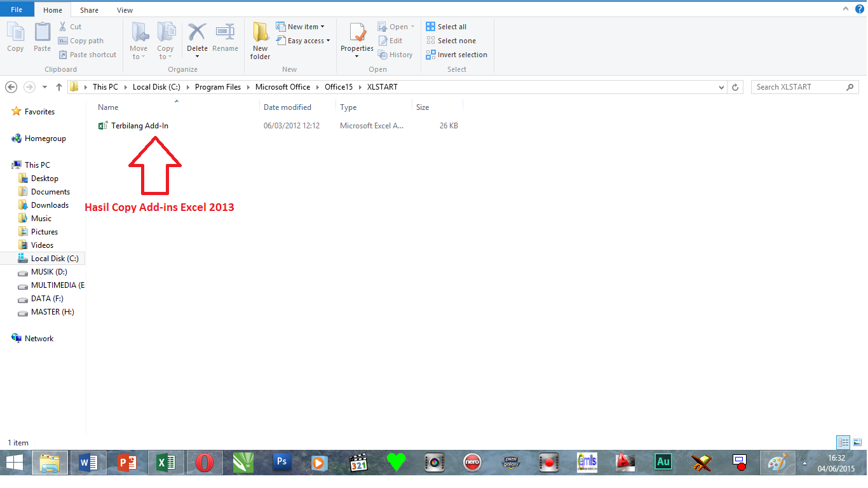Select Downloads in the navigation pane
Viewport: 868px width, 488px height.
pyautogui.click(x=50, y=205)
